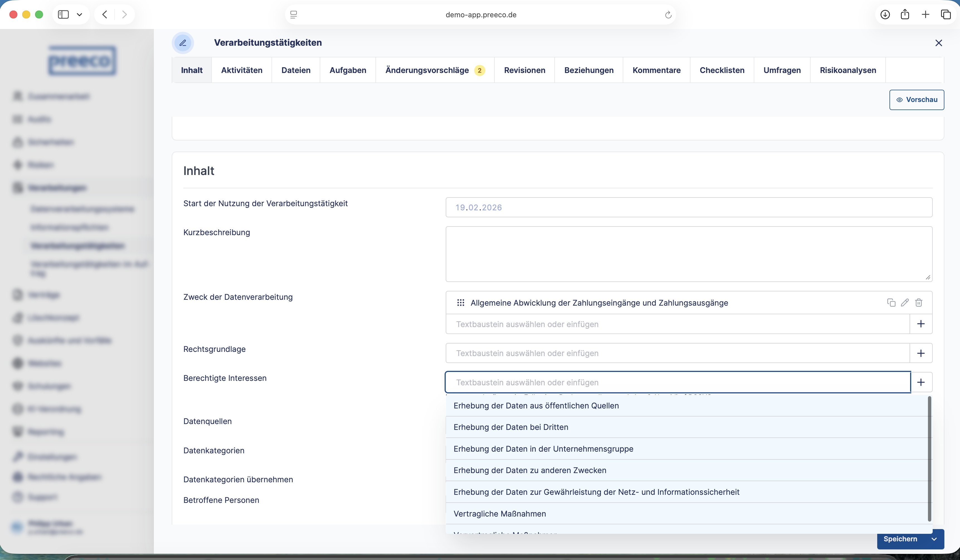Reload the page via address bar icon
Screen dimensions: 960x560
(668, 15)
